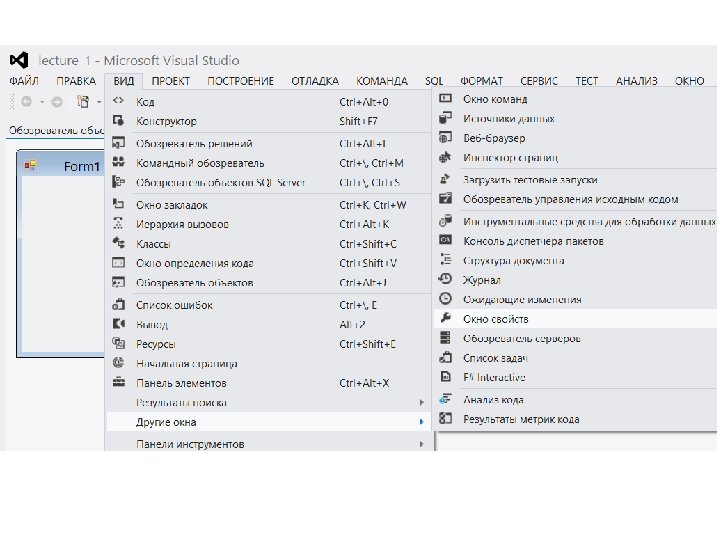
Task: Switch to the Обозреватель объектов tab
Action: click(56, 130)
